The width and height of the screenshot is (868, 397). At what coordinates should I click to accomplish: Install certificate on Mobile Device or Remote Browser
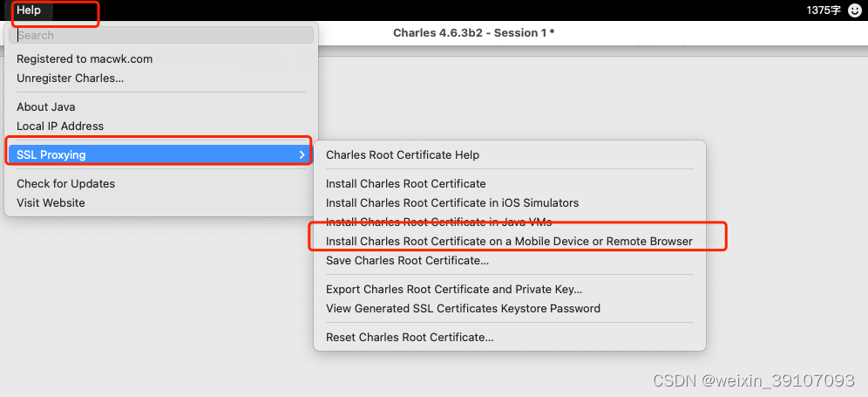coord(509,242)
